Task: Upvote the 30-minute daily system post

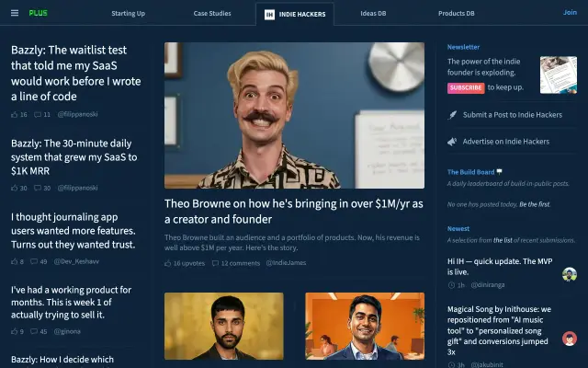Action: click(15, 188)
